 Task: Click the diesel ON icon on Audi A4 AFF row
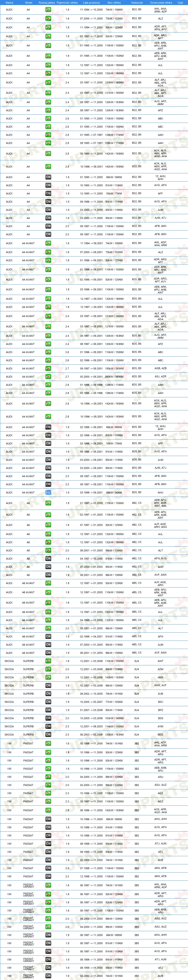[48, 193]
